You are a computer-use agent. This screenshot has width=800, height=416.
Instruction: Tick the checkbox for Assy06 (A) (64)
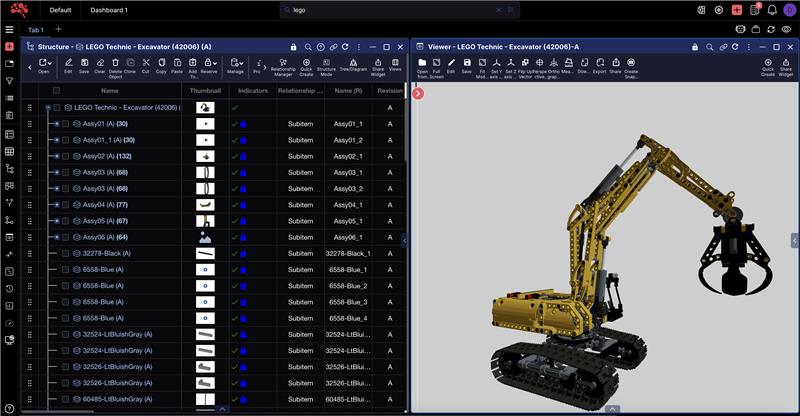pyautogui.click(x=65, y=237)
